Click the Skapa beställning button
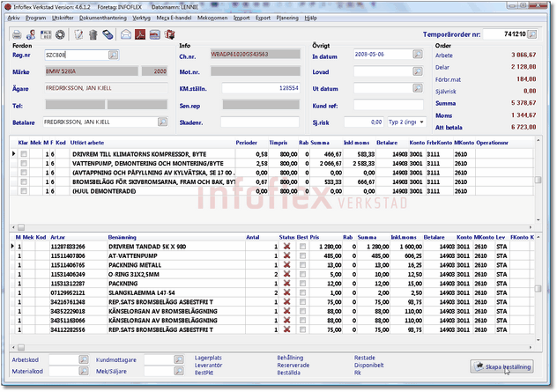557x392 pixels. coord(502,366)
